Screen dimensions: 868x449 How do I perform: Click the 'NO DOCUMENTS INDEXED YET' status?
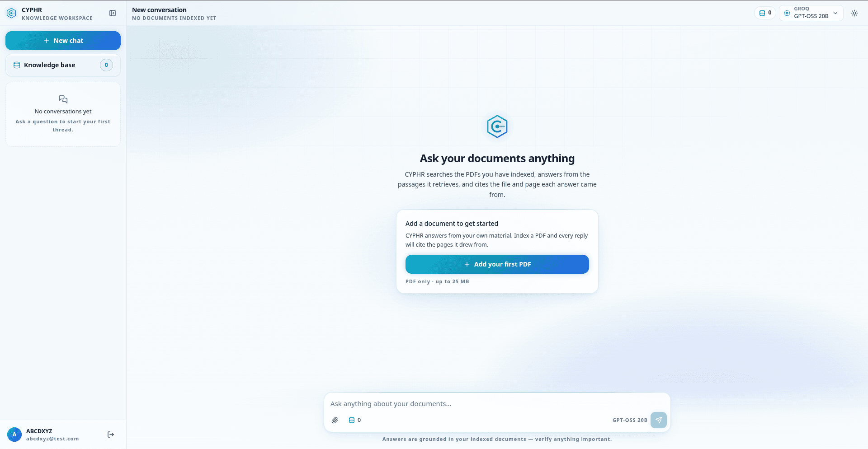tap(174, 18)
